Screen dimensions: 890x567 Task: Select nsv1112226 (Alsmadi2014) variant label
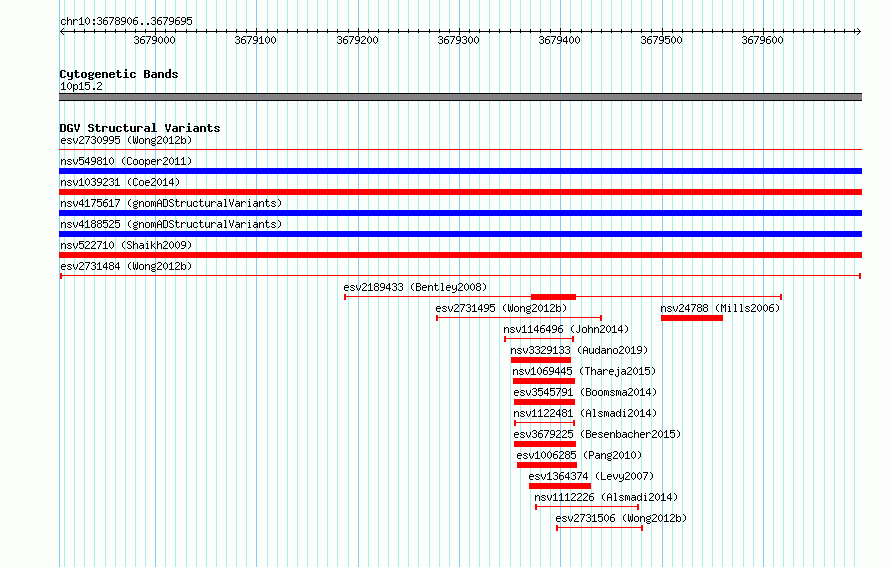(x=606, y=497)
